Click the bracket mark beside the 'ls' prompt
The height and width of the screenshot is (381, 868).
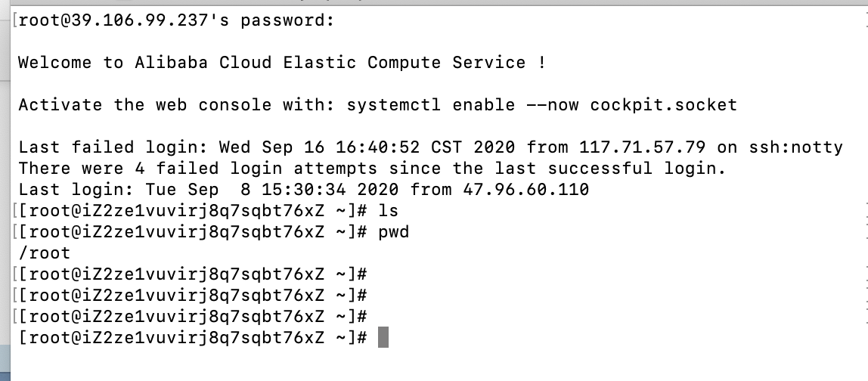point(15,211)
